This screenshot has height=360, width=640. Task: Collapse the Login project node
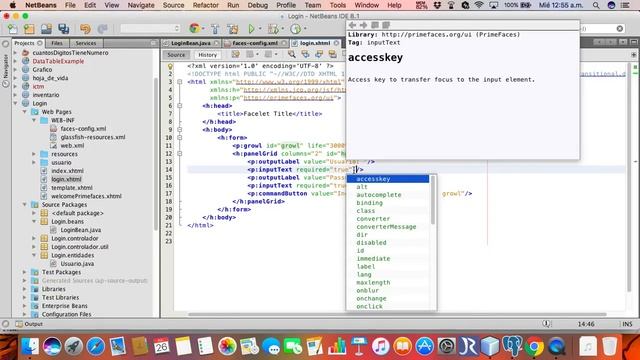pyautogui.click(x=16, y=103)
